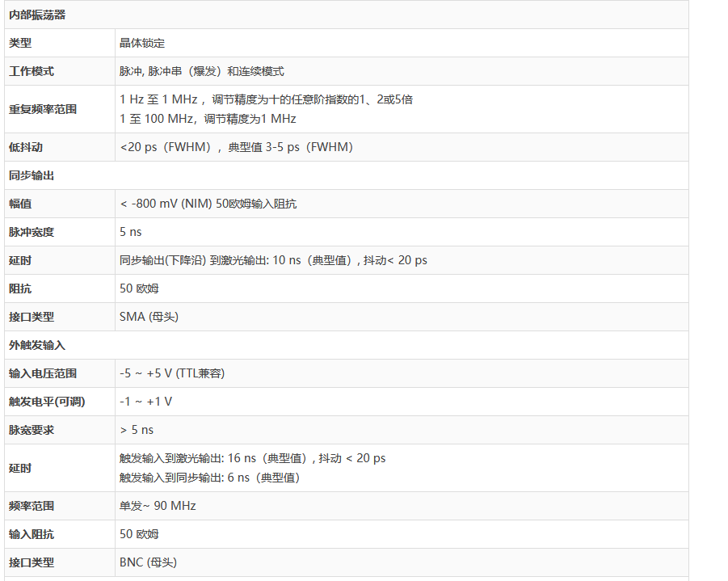Click the 晶体锁定 value cell

[x=142, y=43]
